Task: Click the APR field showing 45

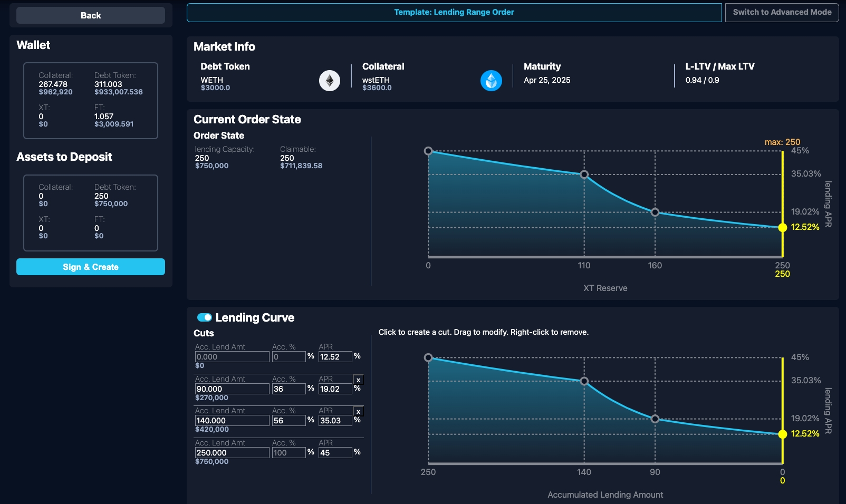Action: click(335, 453)
